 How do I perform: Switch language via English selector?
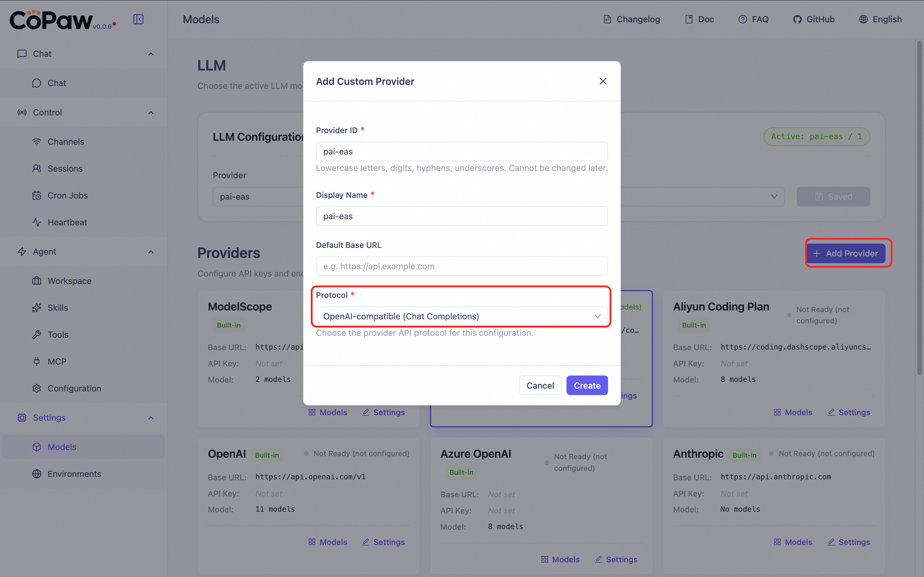pos(880,19)
